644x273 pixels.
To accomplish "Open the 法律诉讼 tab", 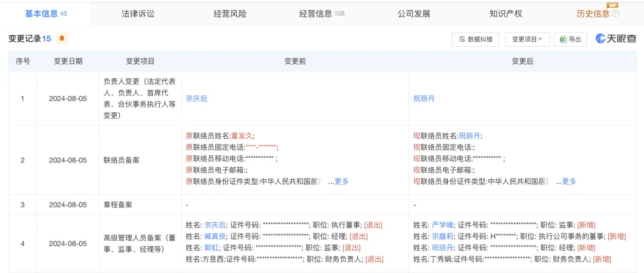I will (138, 14).
